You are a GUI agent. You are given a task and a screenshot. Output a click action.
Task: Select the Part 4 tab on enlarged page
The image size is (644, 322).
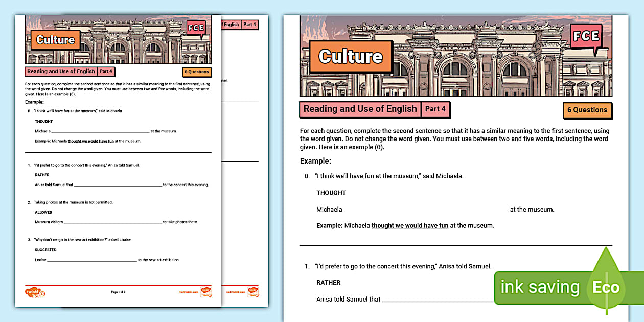pos(435,109)
